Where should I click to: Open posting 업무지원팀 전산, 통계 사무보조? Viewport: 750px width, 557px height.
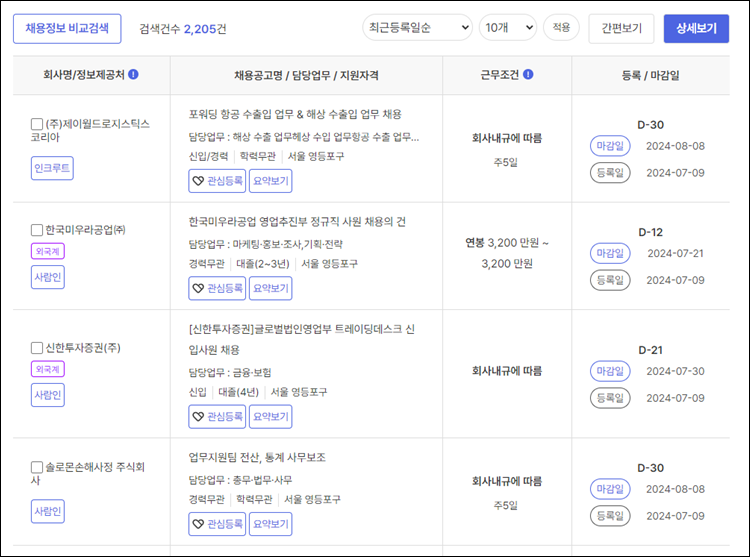click(x=257, y=458)
